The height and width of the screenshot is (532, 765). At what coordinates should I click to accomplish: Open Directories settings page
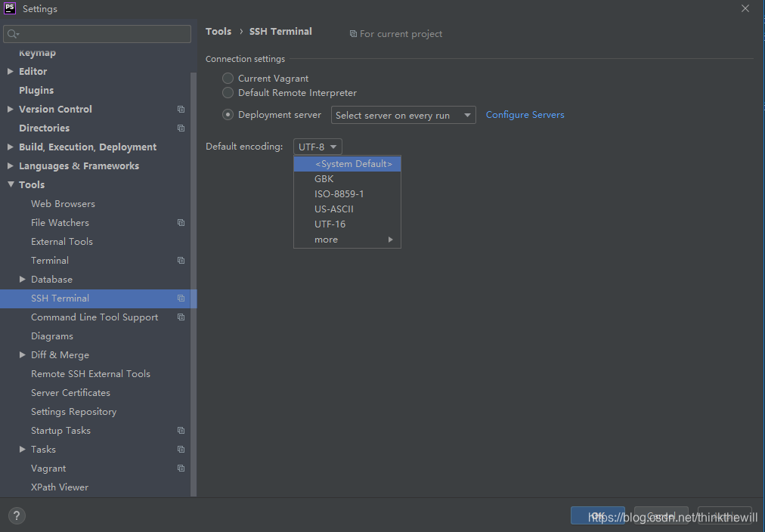pyautogui.click(x=45, y=128)
